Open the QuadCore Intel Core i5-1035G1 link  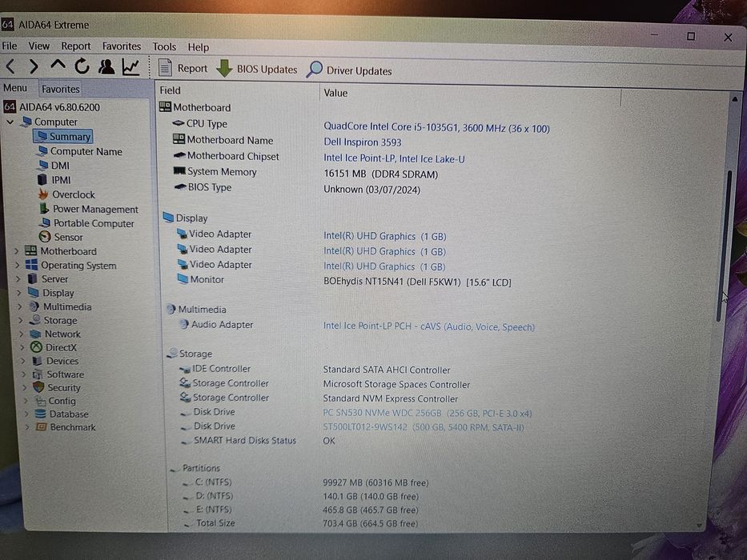pyautogui.click(x=436, y=128)
